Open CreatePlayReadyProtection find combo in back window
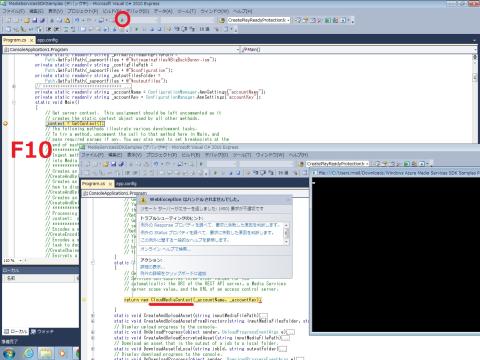The width and height of the screenshot is (480, 360). coord(288,20)
